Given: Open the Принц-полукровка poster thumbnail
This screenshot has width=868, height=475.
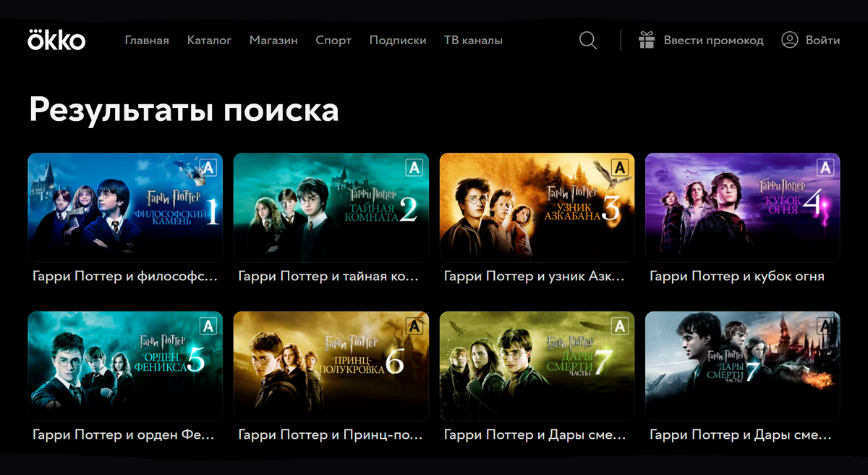Looking at the screenshot, I should pos(331,366).
